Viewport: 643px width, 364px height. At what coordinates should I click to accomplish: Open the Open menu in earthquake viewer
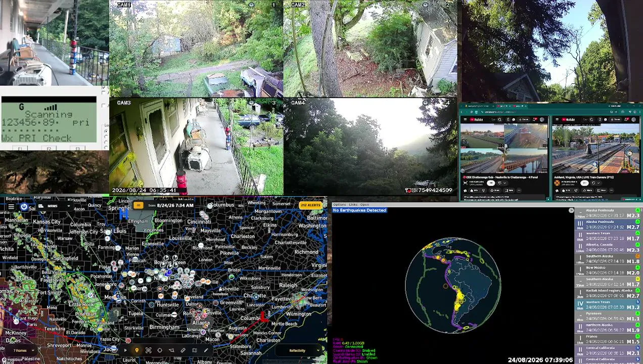click(x=364, y=204)
